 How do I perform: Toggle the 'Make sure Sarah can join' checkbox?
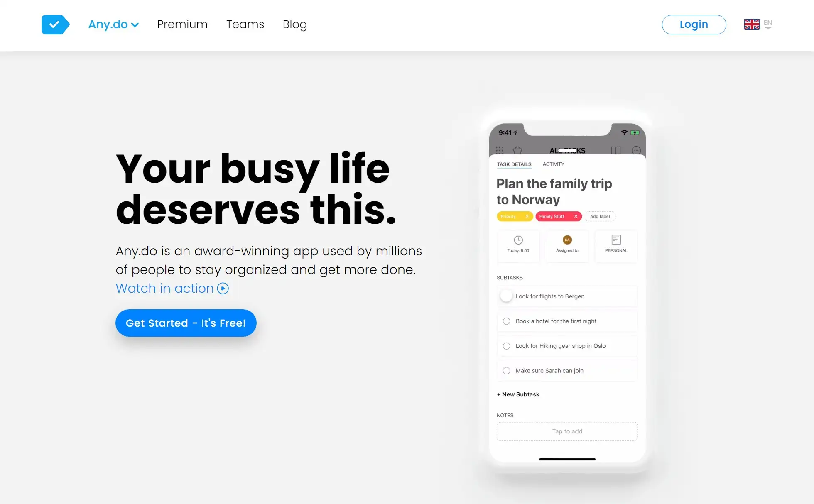506,370
